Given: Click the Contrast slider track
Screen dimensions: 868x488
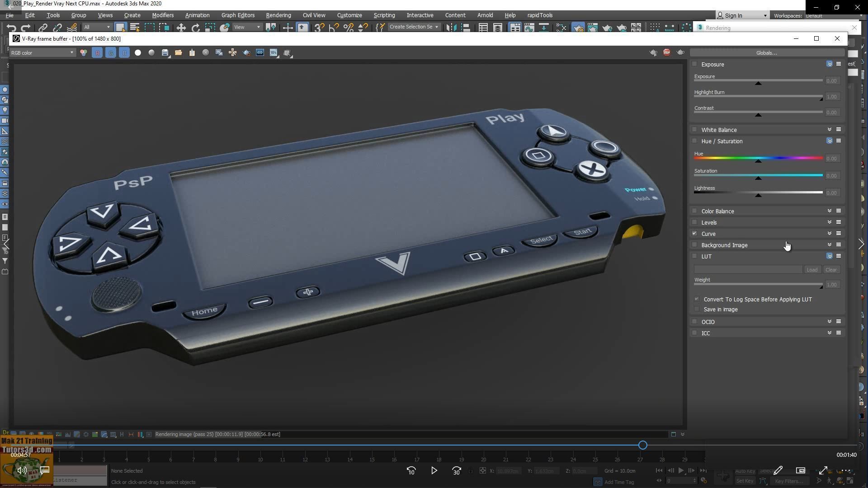Looking at the screenshot, I should coord(758,112).
